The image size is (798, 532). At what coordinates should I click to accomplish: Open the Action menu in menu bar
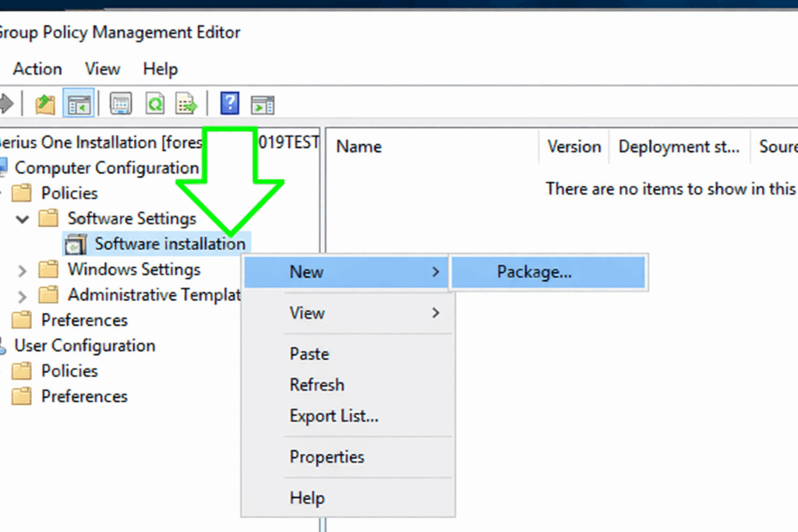coord(37,69)
